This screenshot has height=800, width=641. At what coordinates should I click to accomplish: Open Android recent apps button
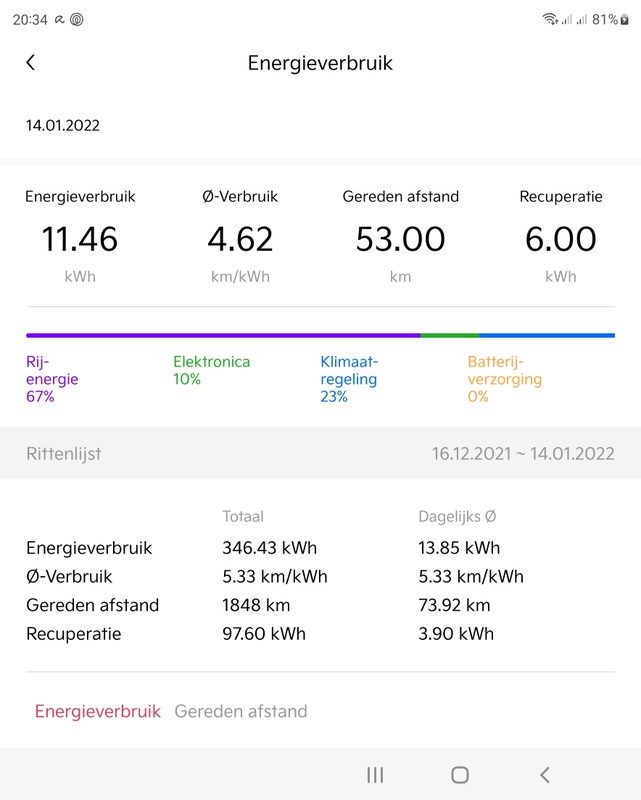(375, 774)
